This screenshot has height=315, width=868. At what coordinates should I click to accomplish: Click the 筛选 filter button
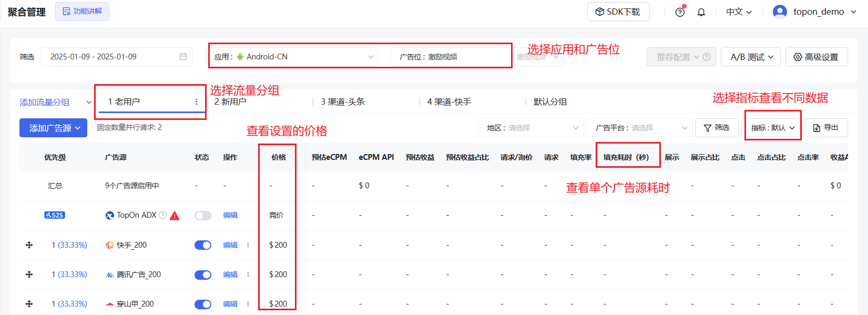[x=717, y=128]
